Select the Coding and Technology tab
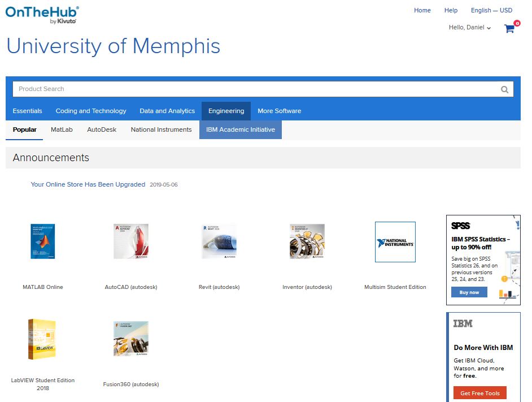Viewport: 532px width, 402px height. pos(91,111)
